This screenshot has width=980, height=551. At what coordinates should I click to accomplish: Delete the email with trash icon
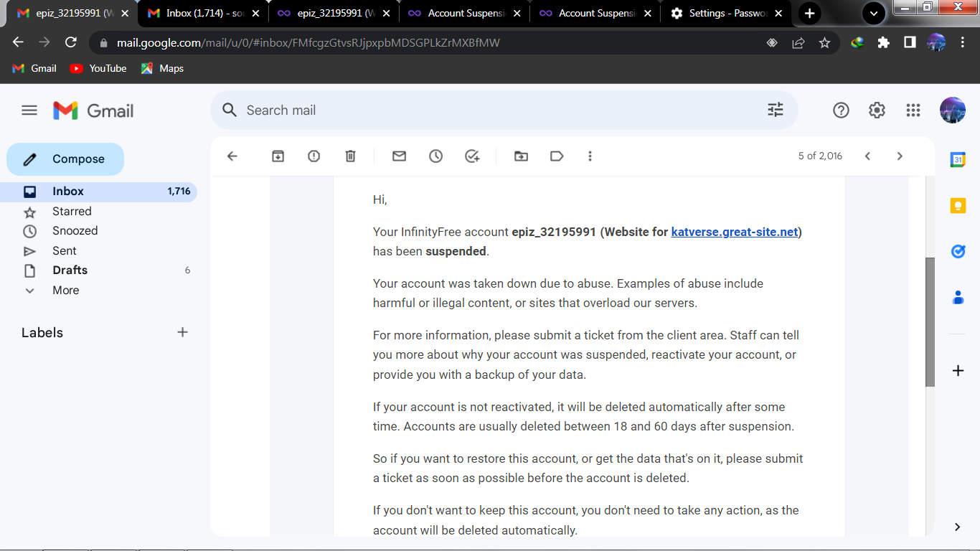[350, 156]
